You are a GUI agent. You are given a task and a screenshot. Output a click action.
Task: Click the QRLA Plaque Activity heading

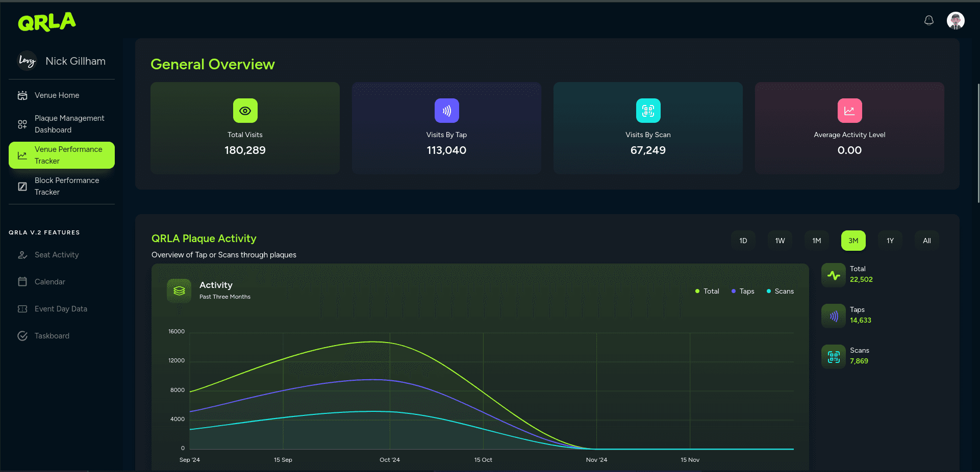(204, 239)
